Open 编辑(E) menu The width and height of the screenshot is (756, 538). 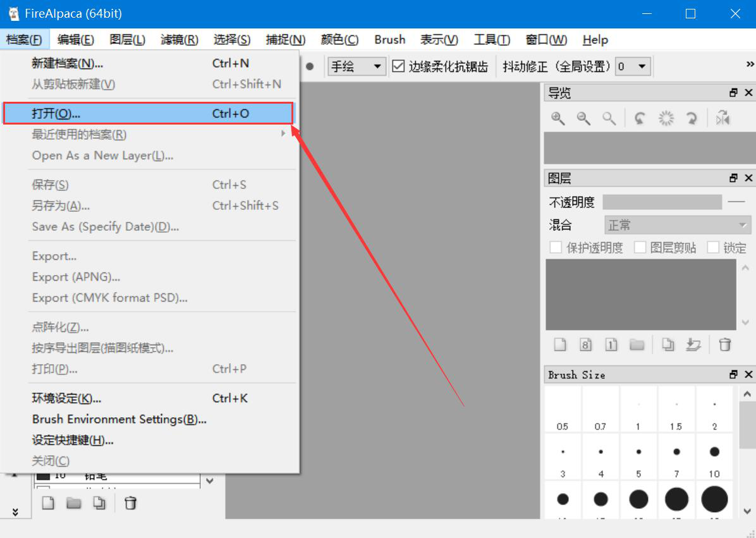pyautogui.click(x=76, y=40)
